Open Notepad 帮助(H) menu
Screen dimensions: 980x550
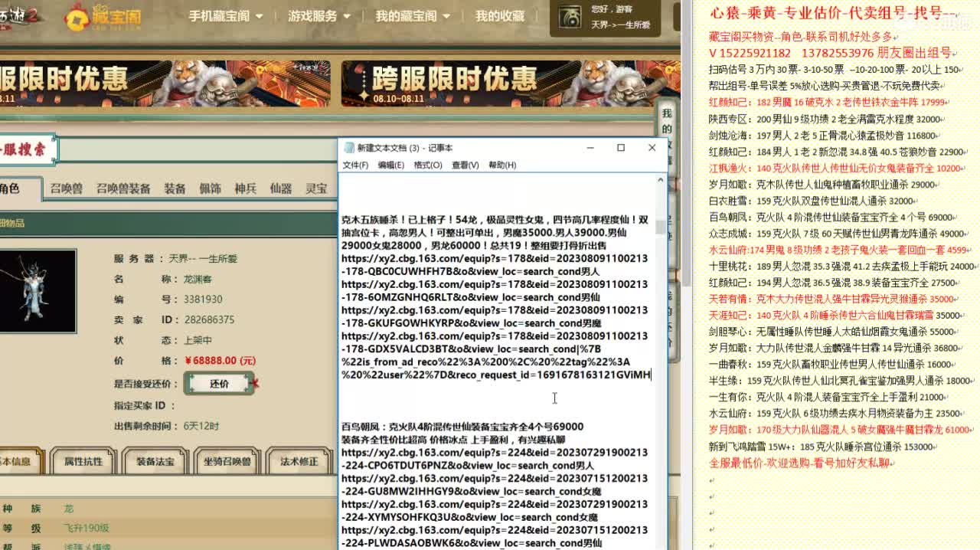click(502, 165)
